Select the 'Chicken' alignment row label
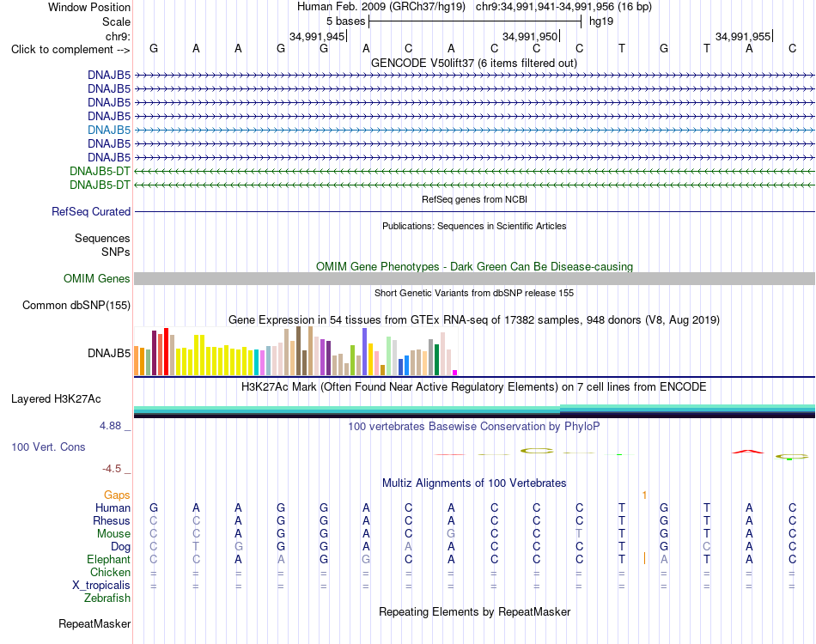Viewport: 816px width, 644px height. point(110,572)
